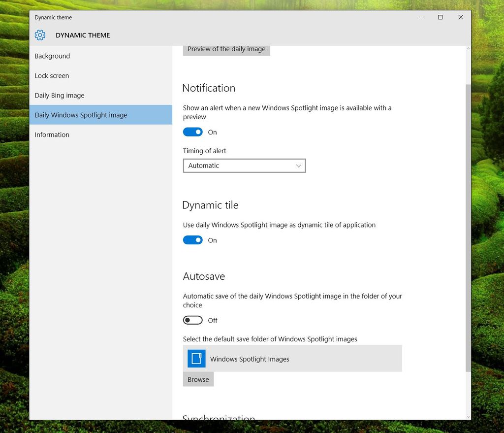This screenshot has height=433, width=504.
Task: Reselect the Daily Windows Spotlight image section
Action: pyautogui.click(x=80, y=115)
